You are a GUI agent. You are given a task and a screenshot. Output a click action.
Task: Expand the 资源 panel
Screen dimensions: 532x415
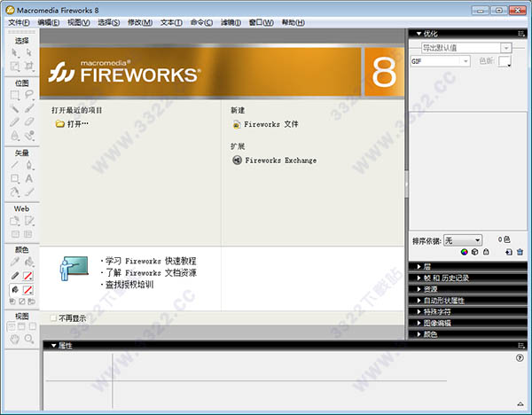(x=468, y=289)
